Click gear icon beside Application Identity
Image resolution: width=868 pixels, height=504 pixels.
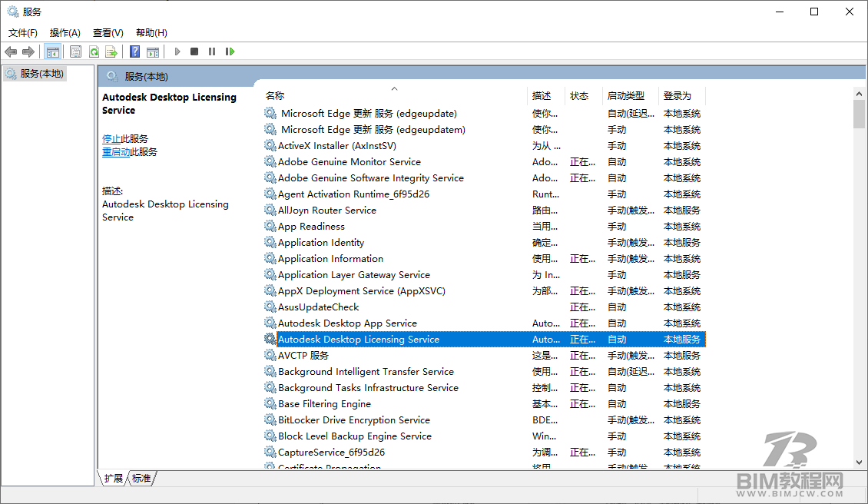(x=270, y=242)
